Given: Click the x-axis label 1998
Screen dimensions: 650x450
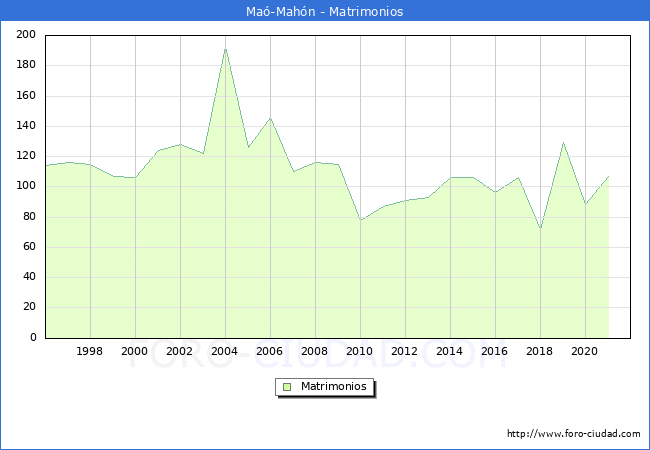Looking at the screenshot, I should pos(90,351).
